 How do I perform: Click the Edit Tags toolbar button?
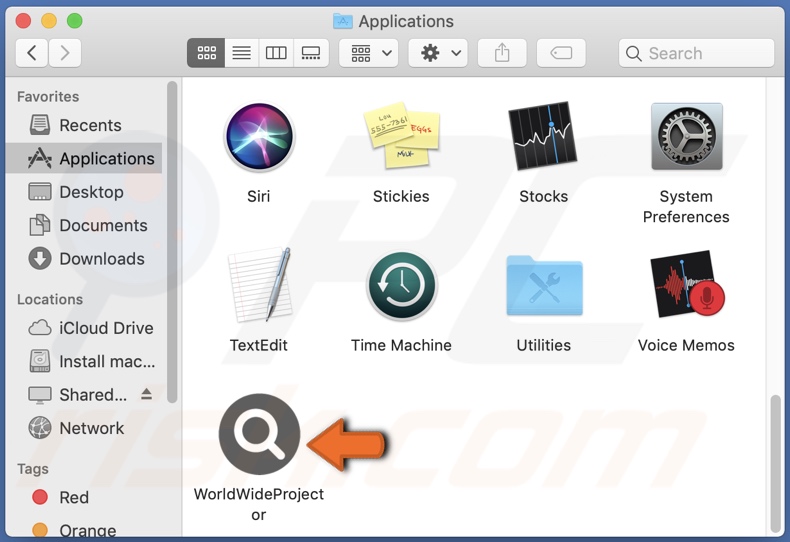click(x=561, y=53)
